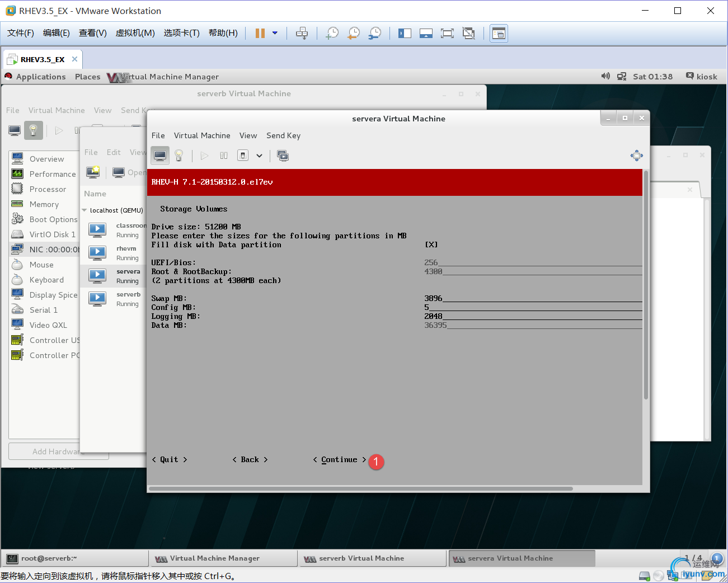Click Continue button in RHEV-H installer

tap(339, 459)
